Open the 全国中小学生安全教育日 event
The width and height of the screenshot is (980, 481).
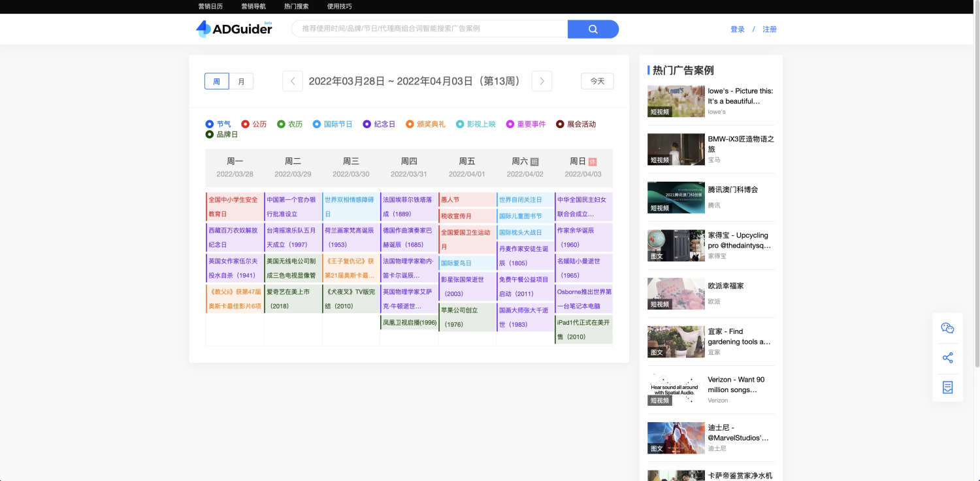coord(235,207)
